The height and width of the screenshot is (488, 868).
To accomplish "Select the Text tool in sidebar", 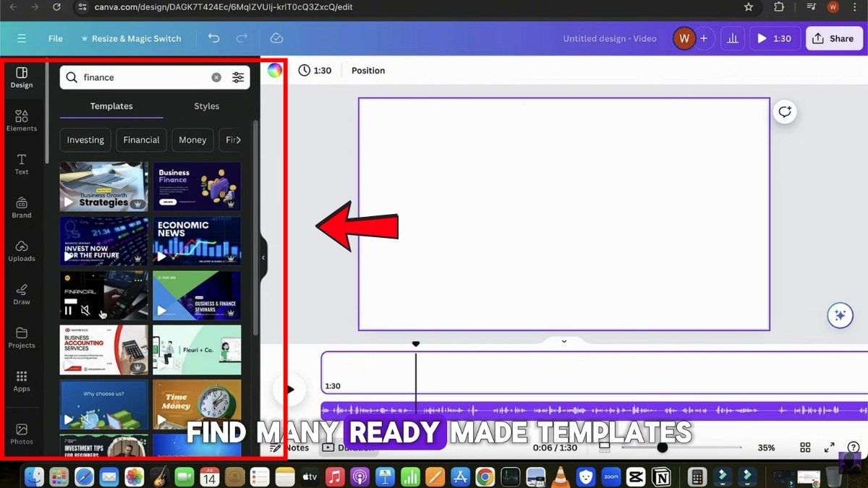I will click(22, 163).
